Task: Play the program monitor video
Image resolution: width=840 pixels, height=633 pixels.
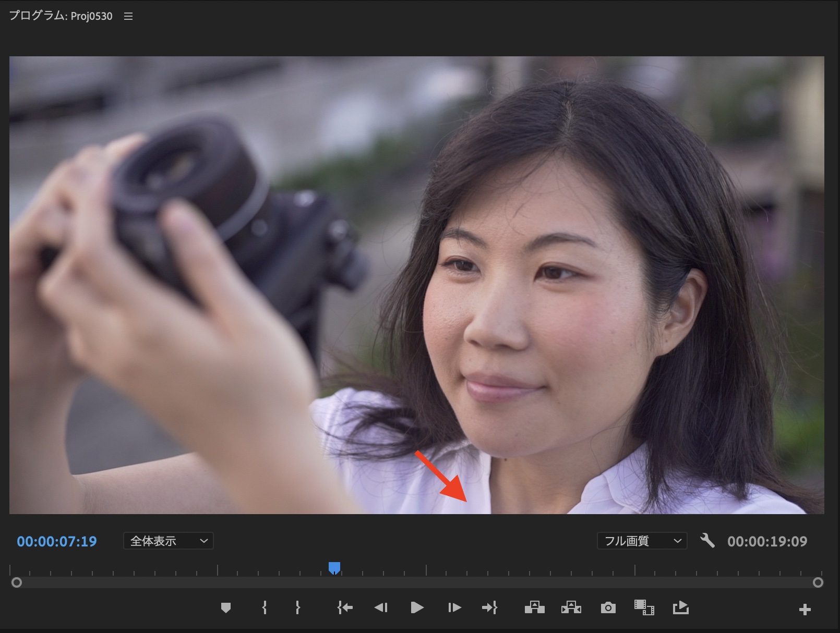Action: (417, 607)
